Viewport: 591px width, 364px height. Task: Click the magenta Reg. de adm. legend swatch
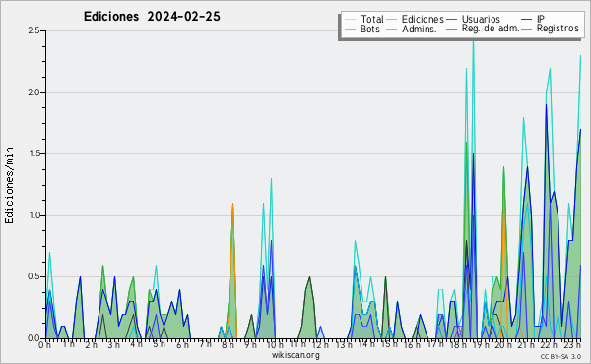[x=451, y=29]
